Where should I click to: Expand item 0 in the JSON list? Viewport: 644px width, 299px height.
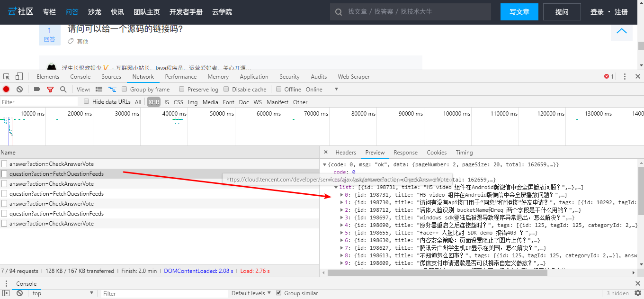pos(342,195)
